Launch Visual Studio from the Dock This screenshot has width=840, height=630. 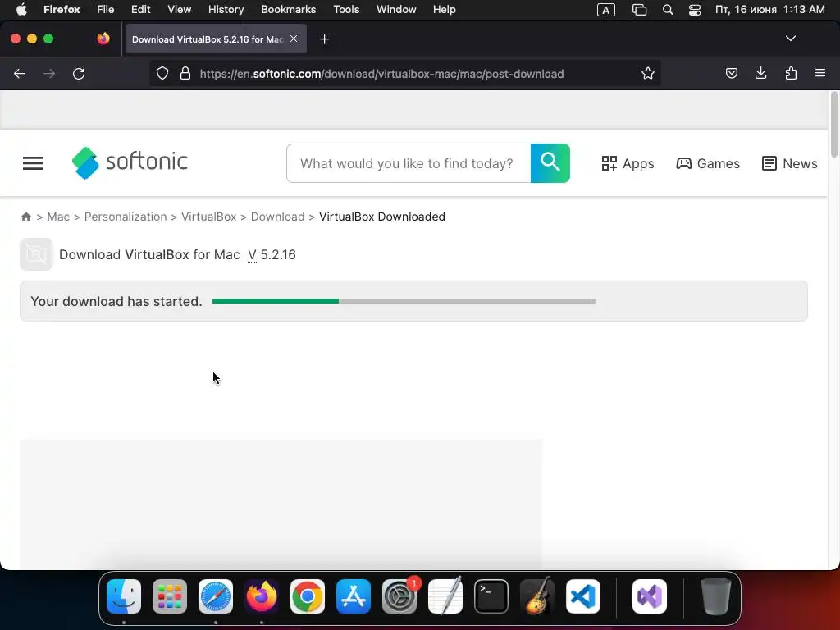650,596
